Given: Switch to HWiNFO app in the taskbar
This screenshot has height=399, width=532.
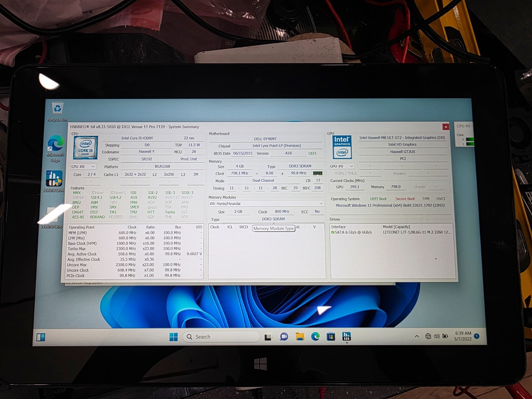Looking at the screenshot, I should (346, 336).
